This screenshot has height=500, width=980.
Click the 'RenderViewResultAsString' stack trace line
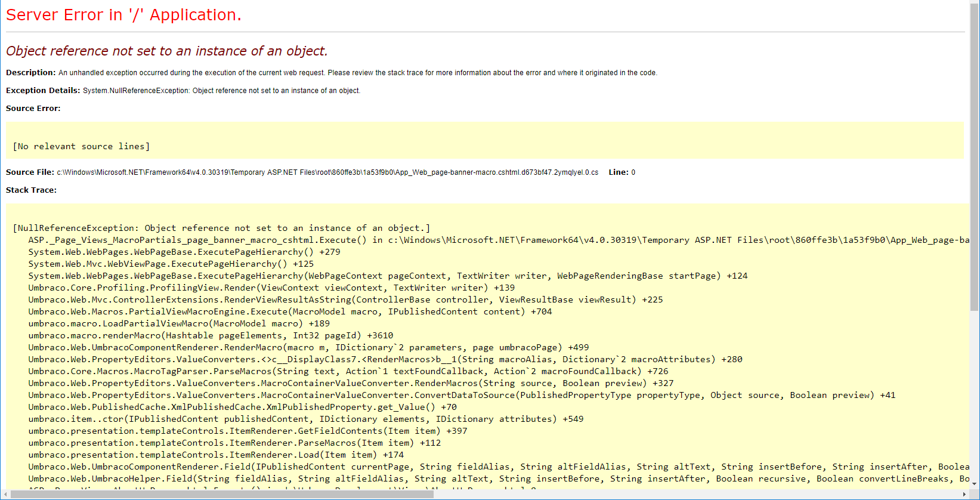coord(345,300)
